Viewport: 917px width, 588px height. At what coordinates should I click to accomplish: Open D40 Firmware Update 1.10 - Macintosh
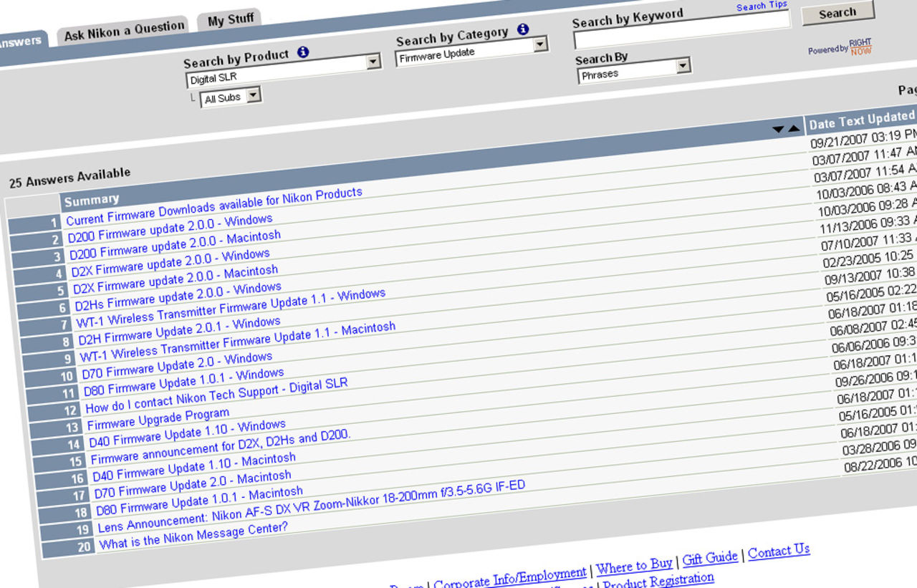(x=194, y=468)
